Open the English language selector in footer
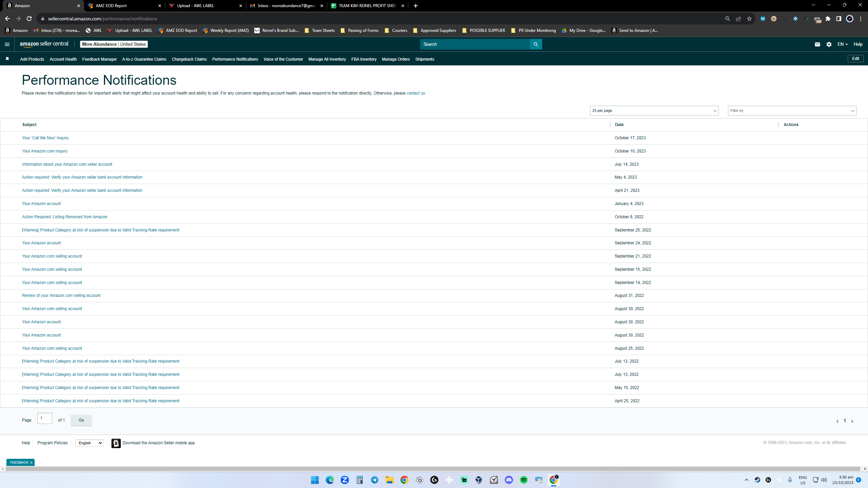This screenshot has width=868, height=488. coord(90,443)
